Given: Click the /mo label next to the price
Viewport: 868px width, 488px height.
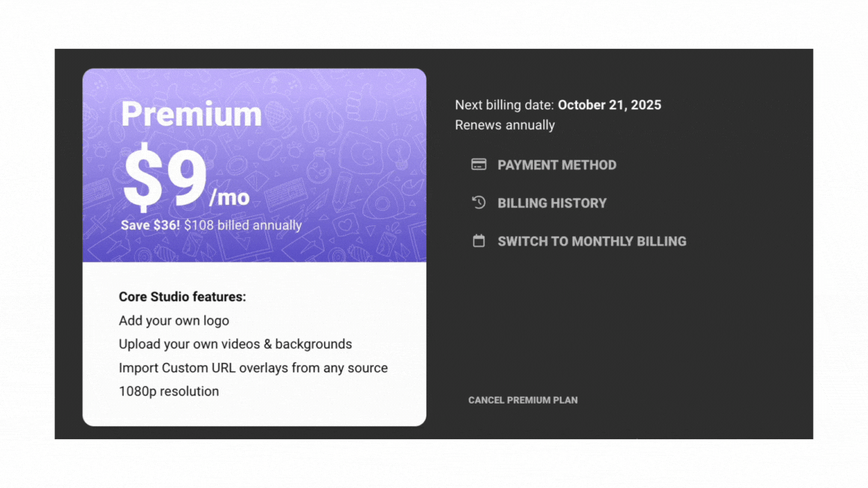Looking at the screenshot, I should tap(229, 197).
